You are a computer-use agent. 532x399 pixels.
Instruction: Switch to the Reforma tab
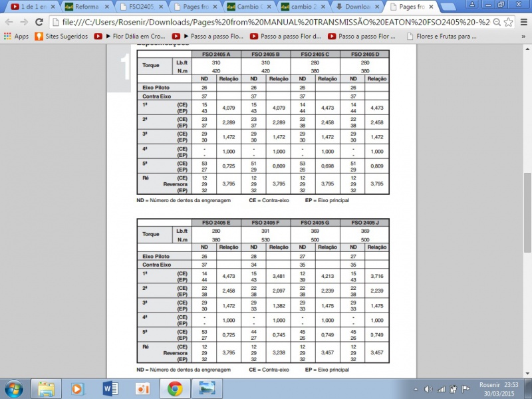(87, 7)
